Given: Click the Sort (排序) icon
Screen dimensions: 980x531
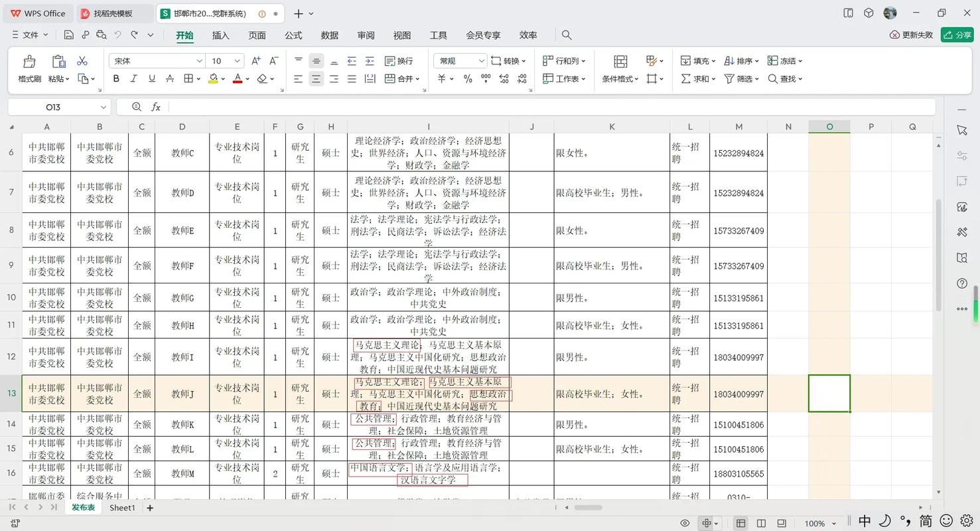Looking at the screenshot, I should tap(728, 61).
